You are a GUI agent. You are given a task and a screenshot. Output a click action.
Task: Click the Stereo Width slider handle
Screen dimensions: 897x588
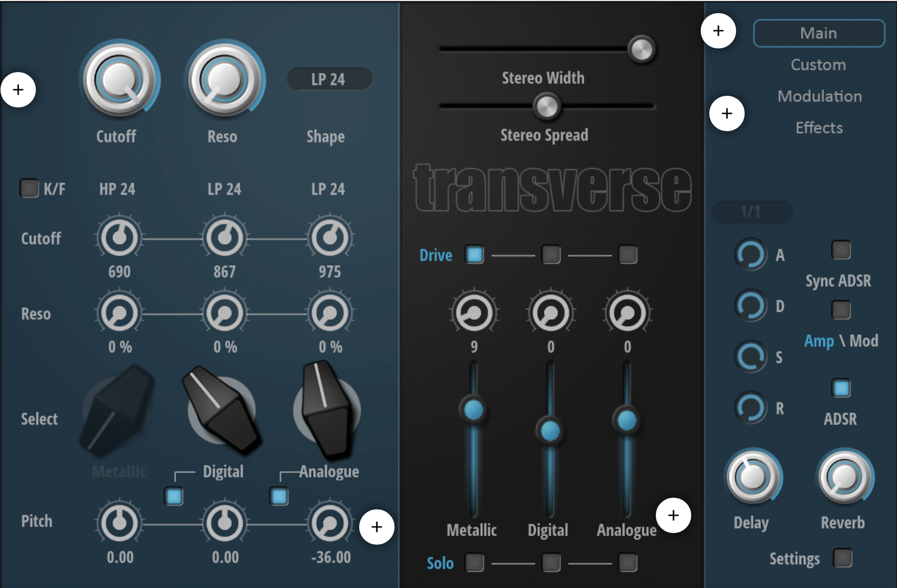click(x=642, y=49)
